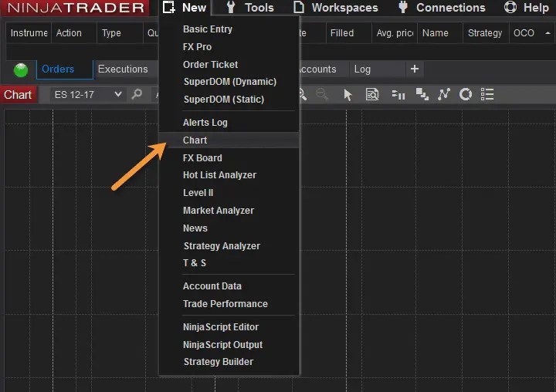This screenshot has height=392, width=556.
Task: Open T & S window
Action: click(229, 262)
